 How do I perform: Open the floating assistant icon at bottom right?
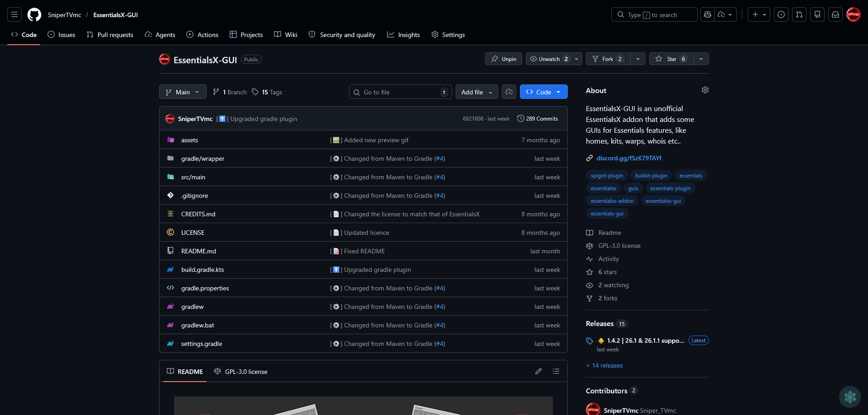pos(850,397)
